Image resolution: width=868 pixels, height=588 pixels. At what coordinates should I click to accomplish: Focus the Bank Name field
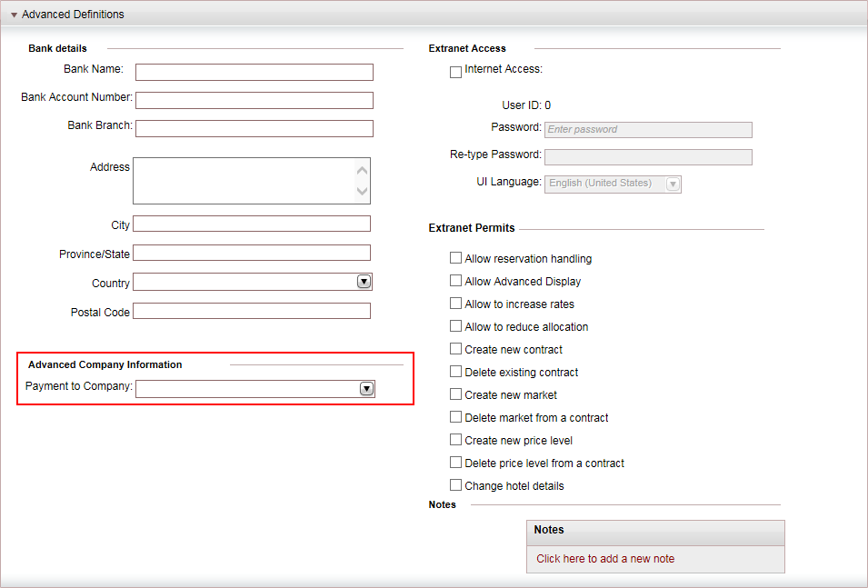point(254,72)
